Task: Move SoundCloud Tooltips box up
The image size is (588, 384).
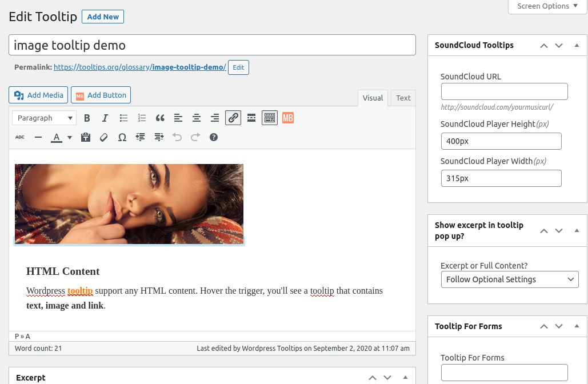Action: [544, 46]
